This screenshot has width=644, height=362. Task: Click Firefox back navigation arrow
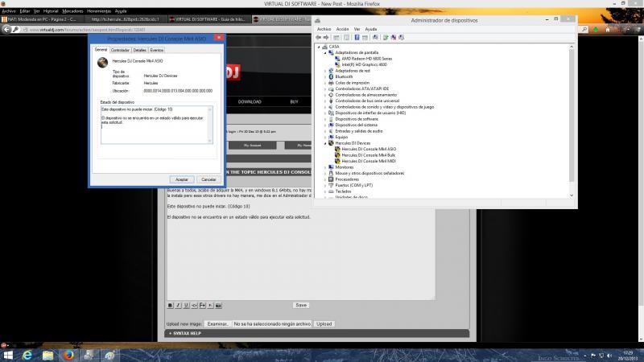pos(6,30)
